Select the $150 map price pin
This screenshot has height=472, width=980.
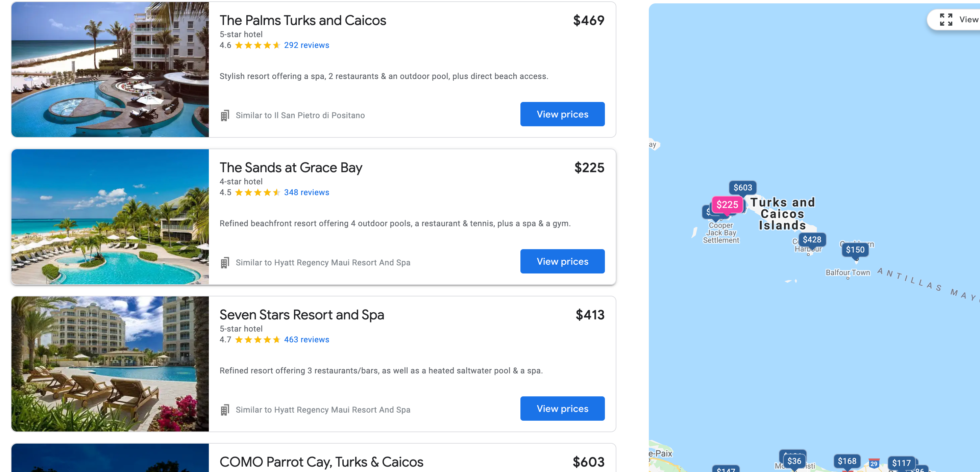855,250
